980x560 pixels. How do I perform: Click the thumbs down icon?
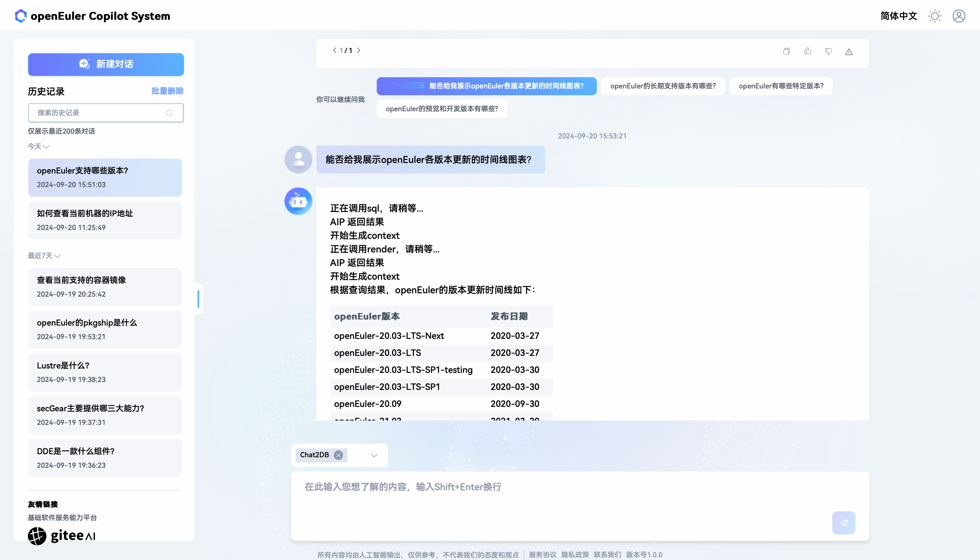828,51
